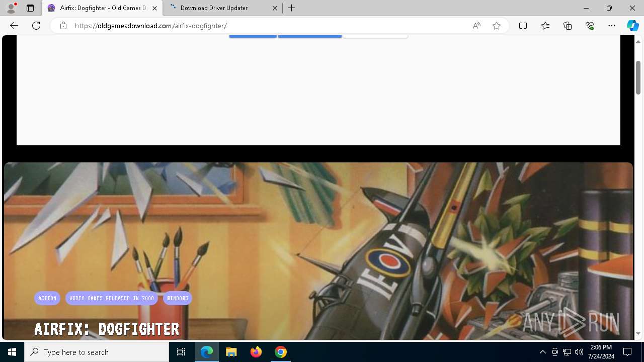Refresh the current page
644x362 pixels.
(36, 26)
